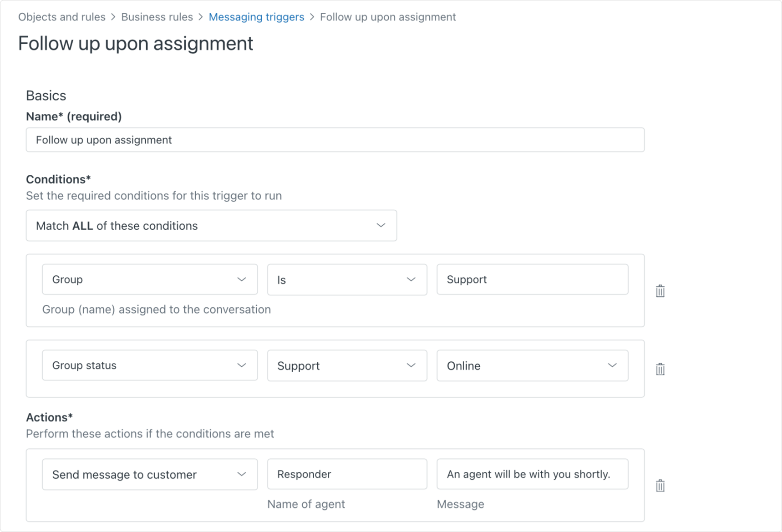Open the Is operator dropdown
The image size is (782, 532).
click(x=347, y=279)
